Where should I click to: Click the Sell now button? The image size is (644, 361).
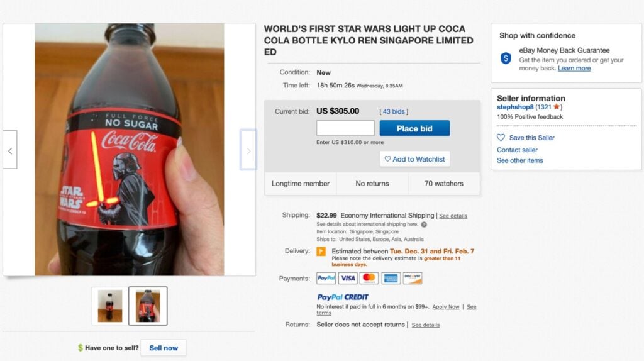(x=164, y=348)
